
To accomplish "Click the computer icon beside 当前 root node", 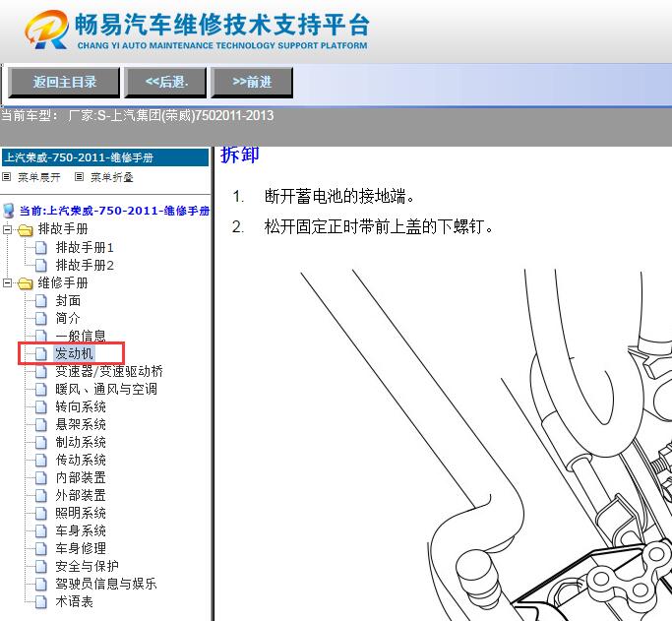I will (9, 211).
